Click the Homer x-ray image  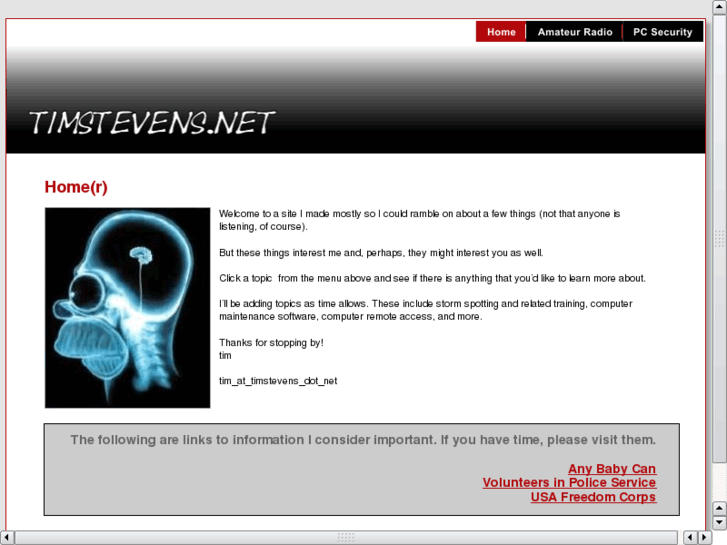(128, 308)
